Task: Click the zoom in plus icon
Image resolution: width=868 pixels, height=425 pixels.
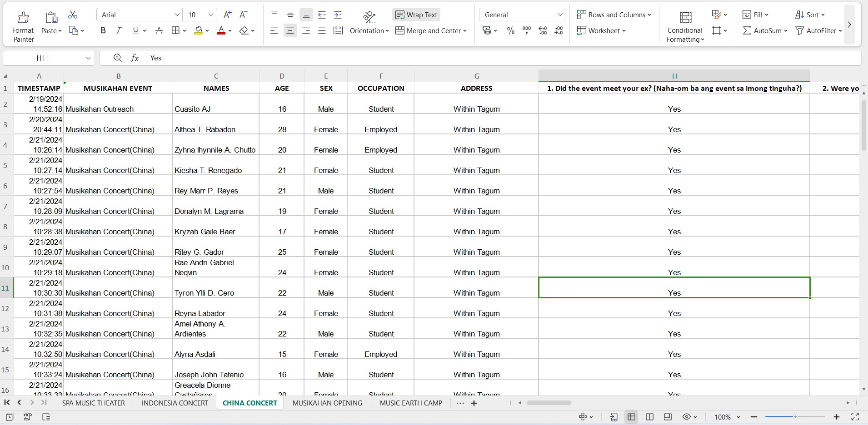Action: tap(837, 417)
